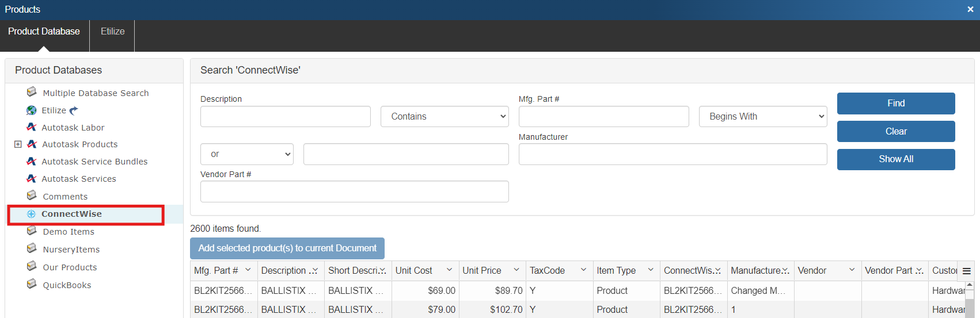
Task: Switch to the Etilize tab
Action: tap(112, 32)
